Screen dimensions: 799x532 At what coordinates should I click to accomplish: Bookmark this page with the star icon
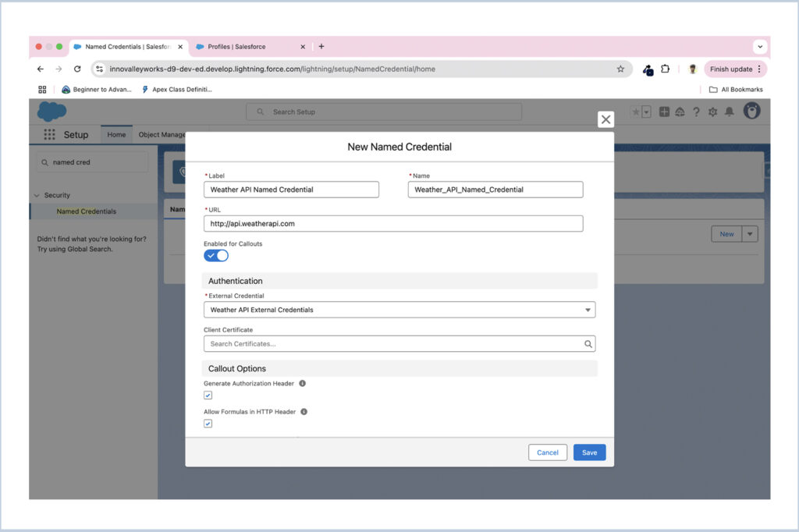[620, 69]
